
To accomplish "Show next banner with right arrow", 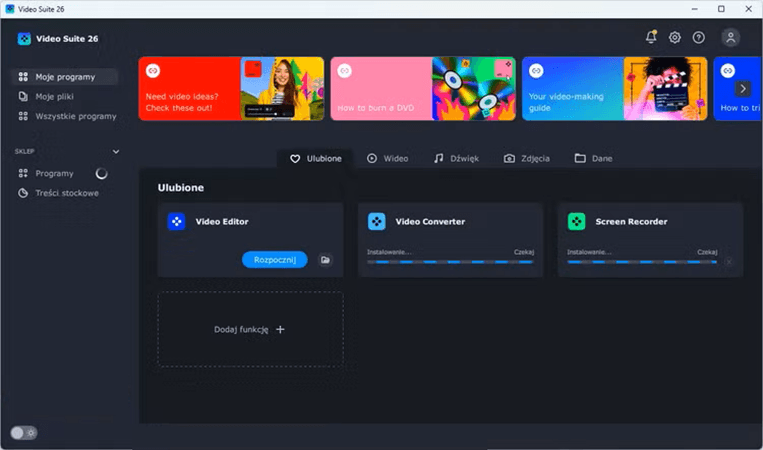I will coord(743,89).
